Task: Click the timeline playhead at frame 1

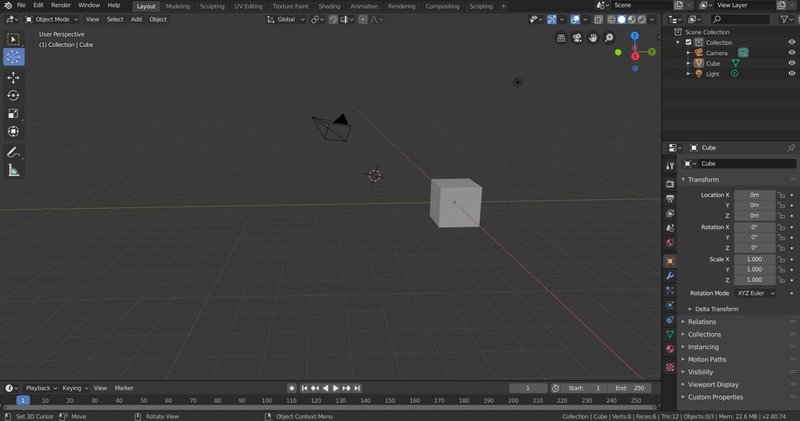Action: (x=23, y=401)
